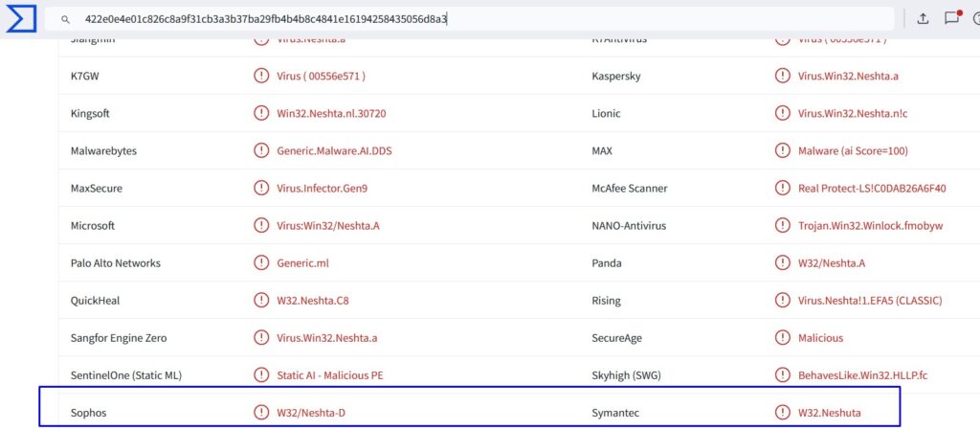This screenshot has height=430, width=980.
Task: Click alert icon beside Static AI - Malicious PE
Action: 260,375
